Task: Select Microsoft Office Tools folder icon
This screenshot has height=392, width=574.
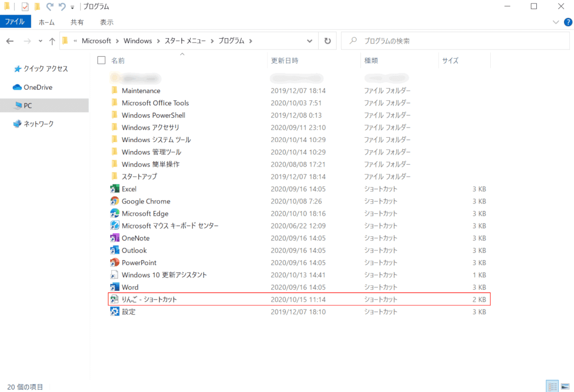Action: pos(115,103)
